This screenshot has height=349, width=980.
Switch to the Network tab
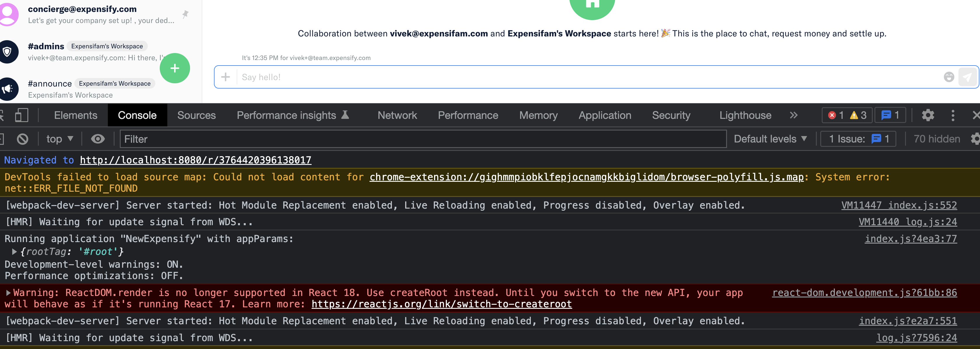tap(397, 115)
